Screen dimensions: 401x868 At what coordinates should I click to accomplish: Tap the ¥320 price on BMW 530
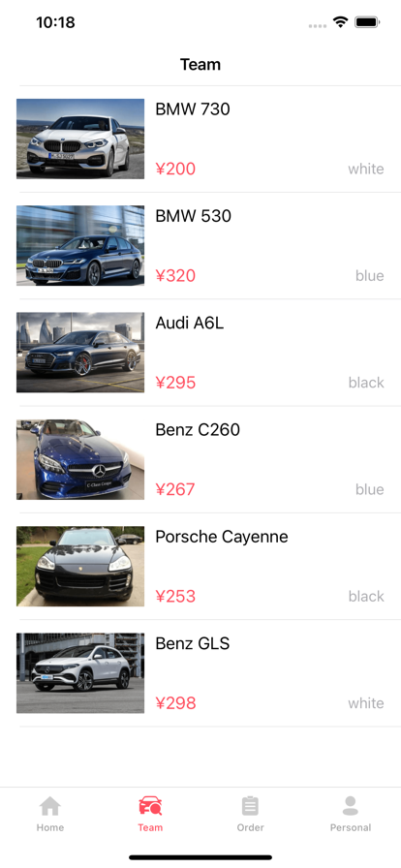tap(175, 276)
